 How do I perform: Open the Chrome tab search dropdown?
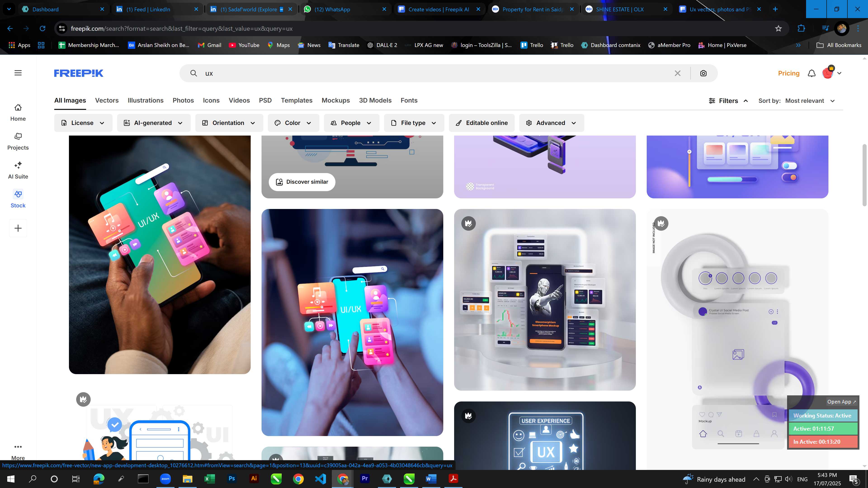point(9,9)
